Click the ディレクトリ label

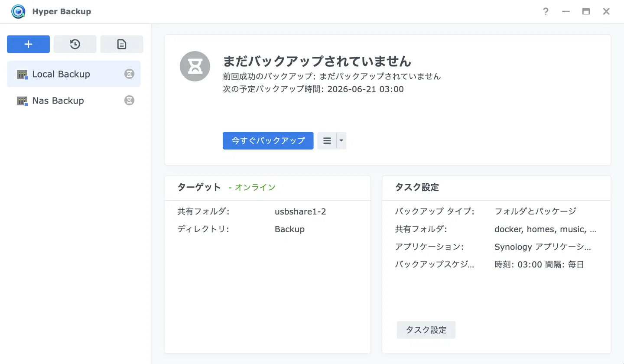coord(203,229)
